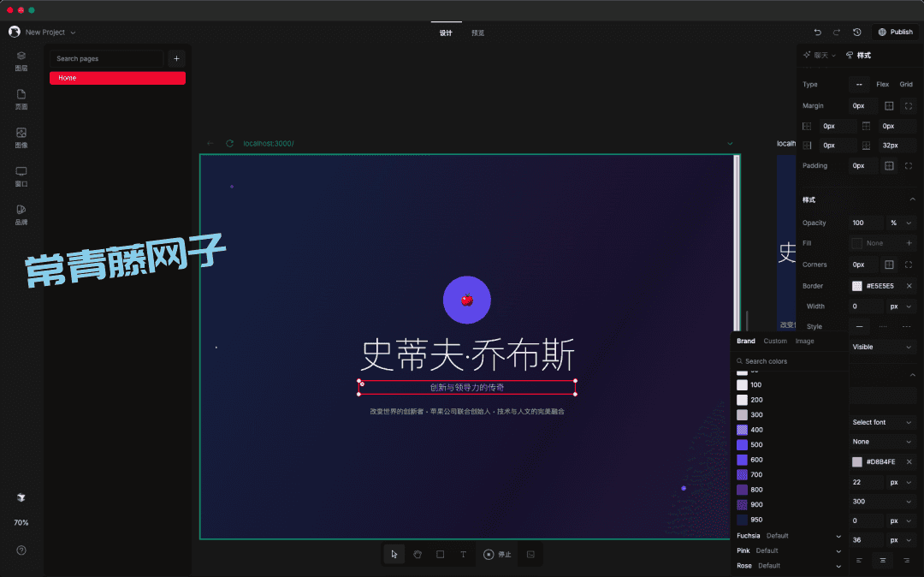Remove the #E5E5E5 border color
This screenshot has width=924, height=577.
coord(909,286)
